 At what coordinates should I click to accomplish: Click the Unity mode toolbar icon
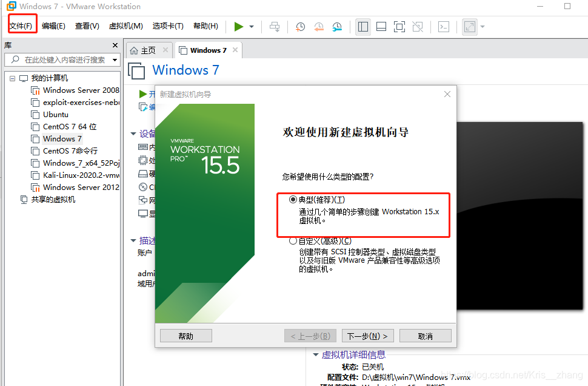click(x=418, y=27)
